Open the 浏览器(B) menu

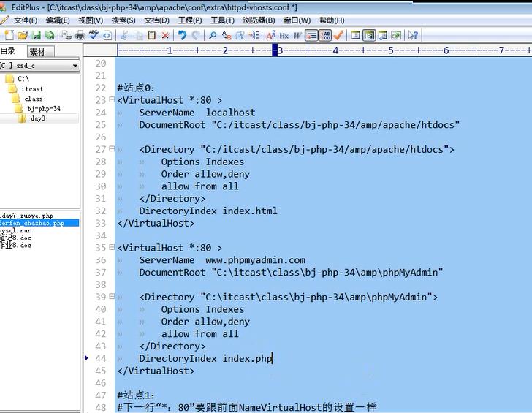pyautogui.click(x=259, y=20)
